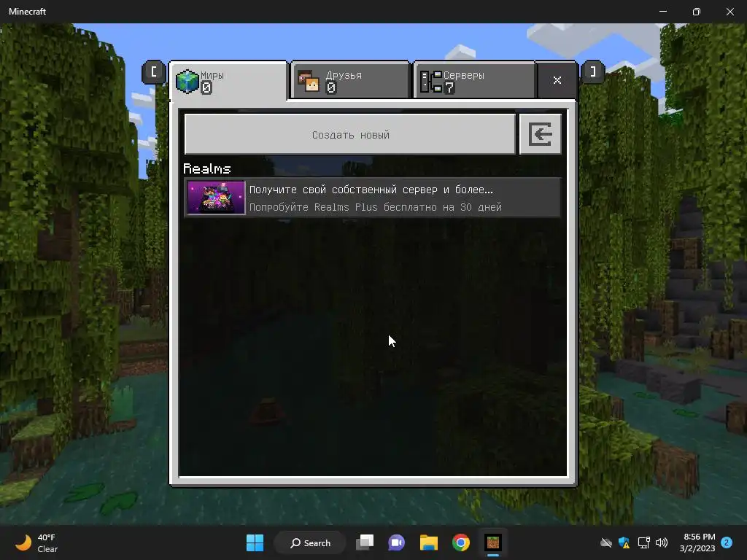Click the network tray icon
Image resolution: width=747 pixels, height=560 pixels.
tap(643, 542)
